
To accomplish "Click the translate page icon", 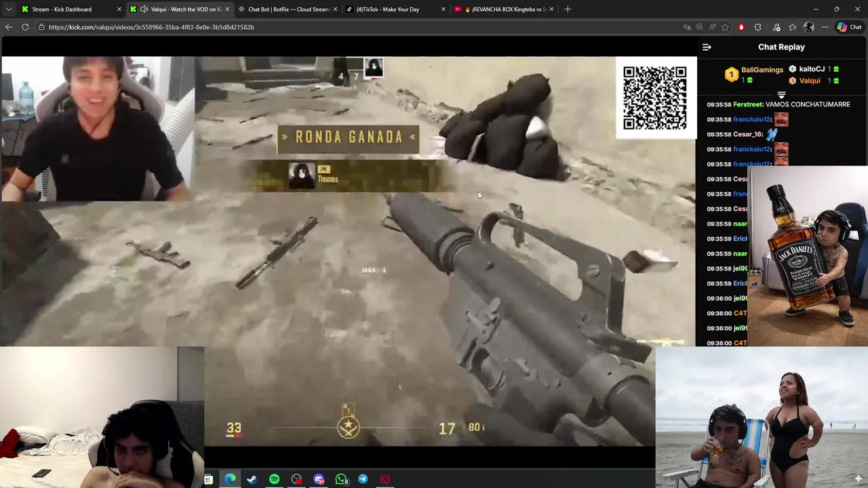I will (687, 27).
